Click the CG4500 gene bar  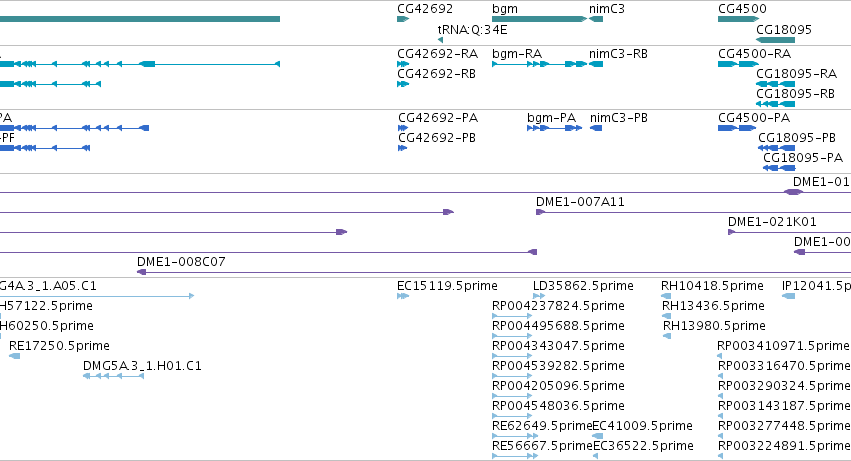pos(738,19)
